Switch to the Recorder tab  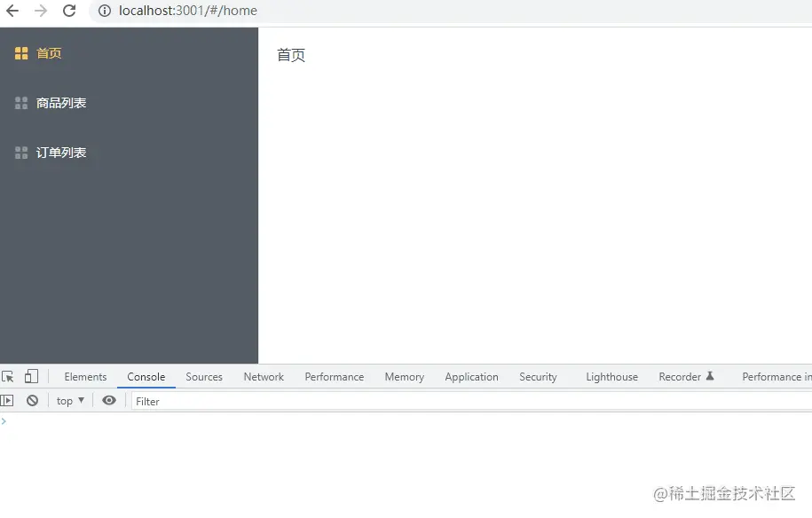(x=686, y=377)
